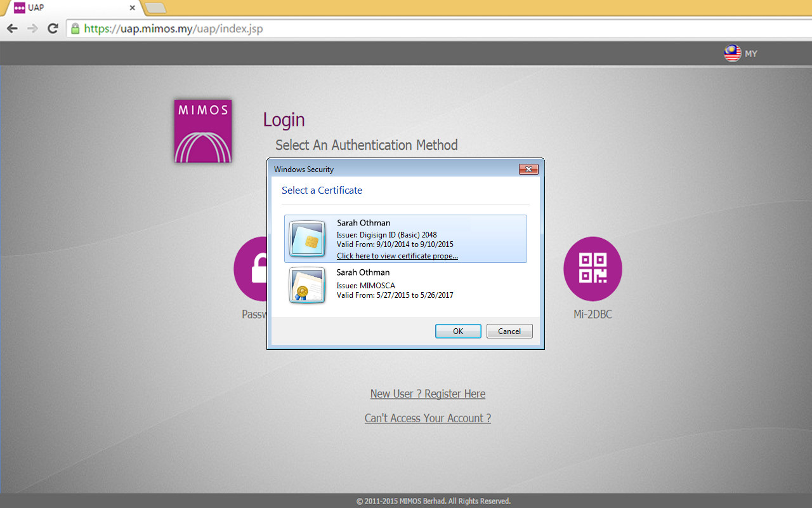Click the Mi-2DBC label text

click(593, 314)
